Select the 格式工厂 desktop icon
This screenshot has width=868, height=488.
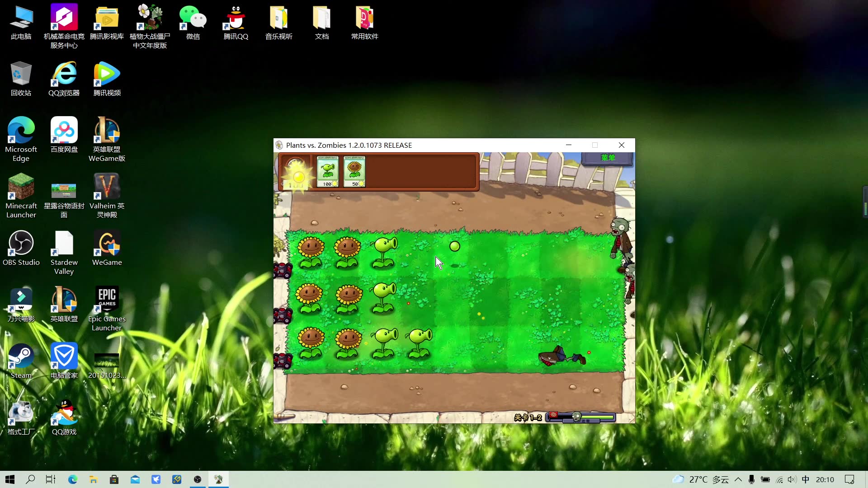tap(21, 418)
